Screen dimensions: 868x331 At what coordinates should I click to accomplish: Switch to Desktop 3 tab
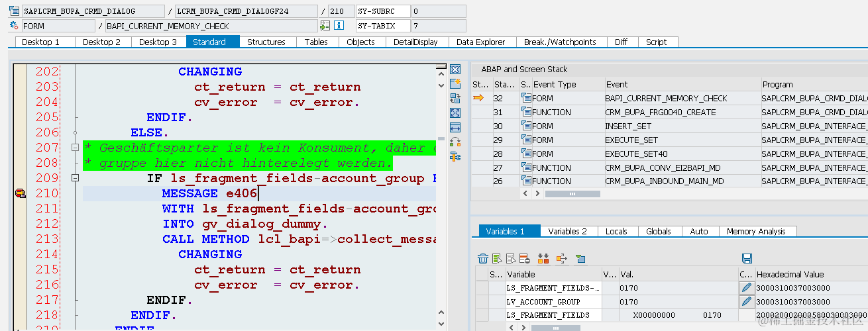158,42
